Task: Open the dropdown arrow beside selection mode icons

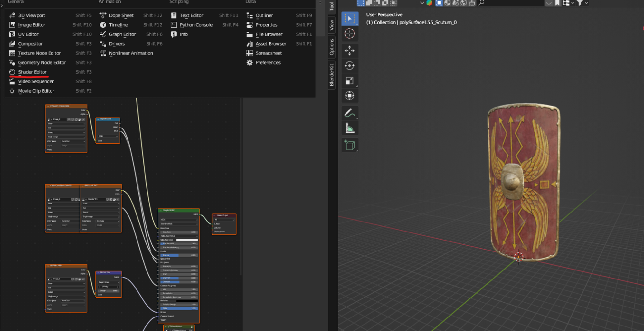Action: [x=422, y=3]
